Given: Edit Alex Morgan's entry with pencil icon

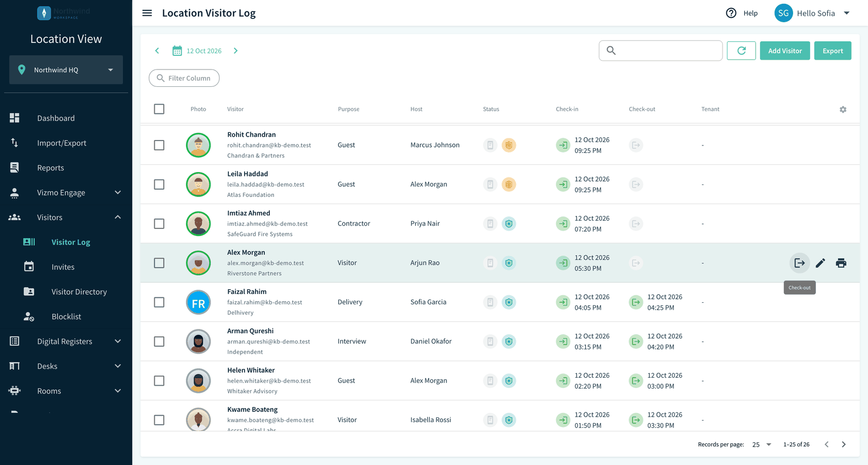Looking at the screenshot, I should coord(820,263).
